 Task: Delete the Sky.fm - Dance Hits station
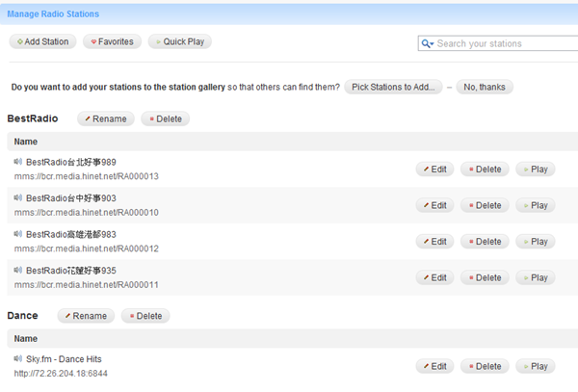[485, 366]
